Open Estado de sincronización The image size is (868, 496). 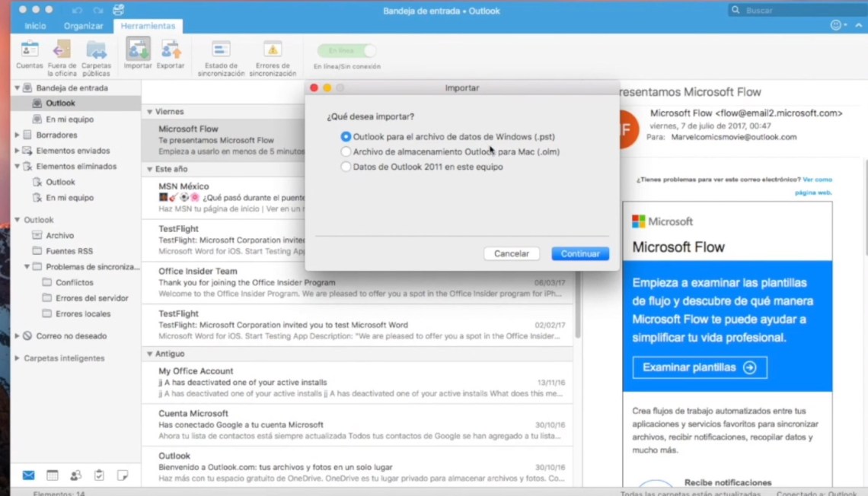coord(221,52)
